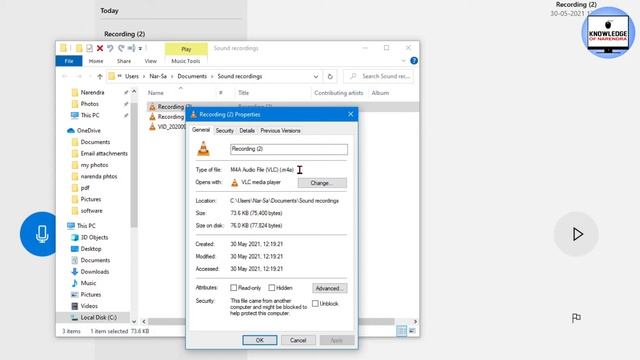Click navigation pane scroll up arrow
This screenshot has height=360, width=640.
tap(134, 92)
